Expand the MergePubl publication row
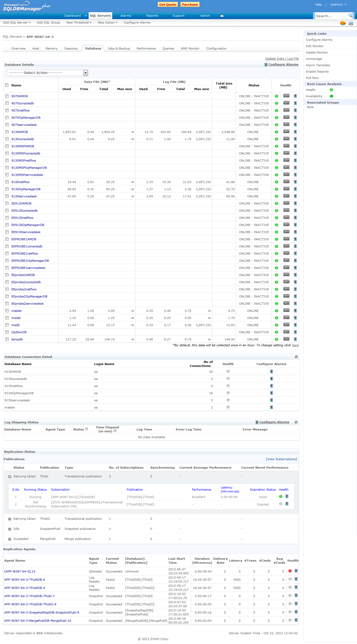The image size is (357, 644). pyautogui.click(x=10, y=539)
